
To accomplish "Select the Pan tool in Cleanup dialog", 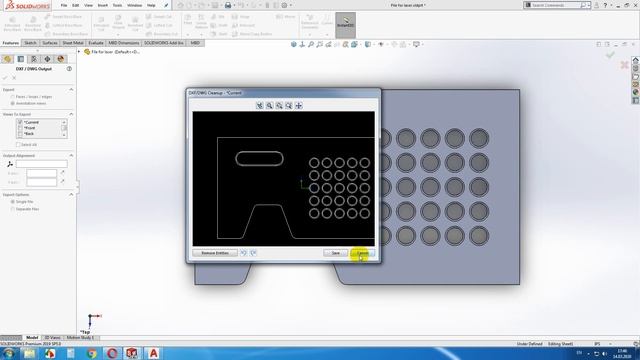I will click(x=299, y=106).
